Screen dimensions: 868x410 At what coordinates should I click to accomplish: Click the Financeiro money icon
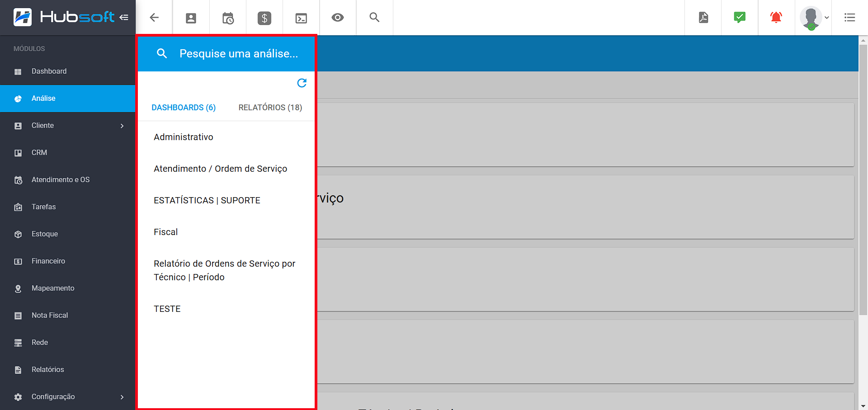18,262
